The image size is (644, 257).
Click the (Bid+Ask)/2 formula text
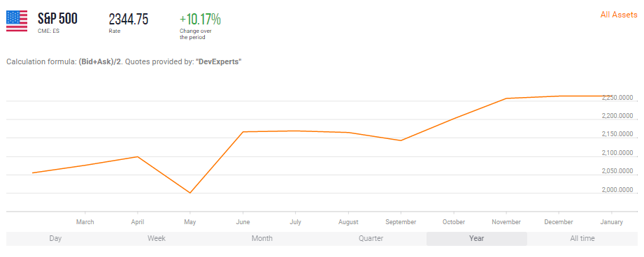pyautogui.click(x=100, y=62)
